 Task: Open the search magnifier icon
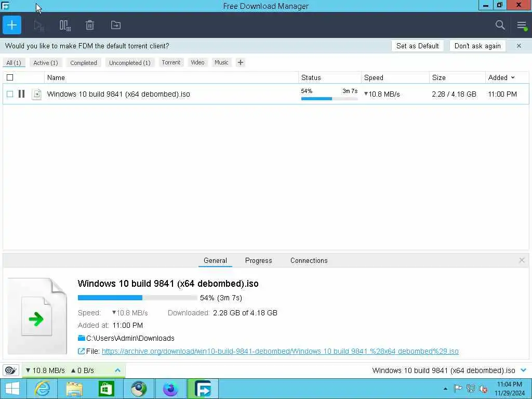coord(500,25)
